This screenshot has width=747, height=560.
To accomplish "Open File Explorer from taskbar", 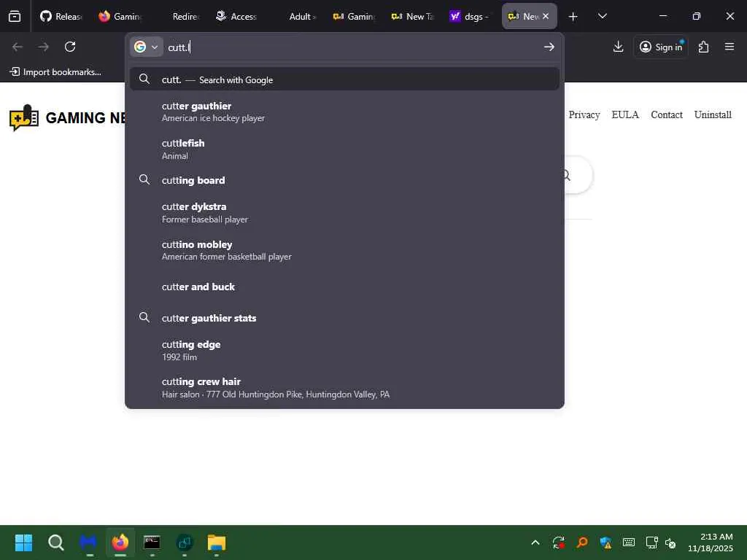I will 216,542.
